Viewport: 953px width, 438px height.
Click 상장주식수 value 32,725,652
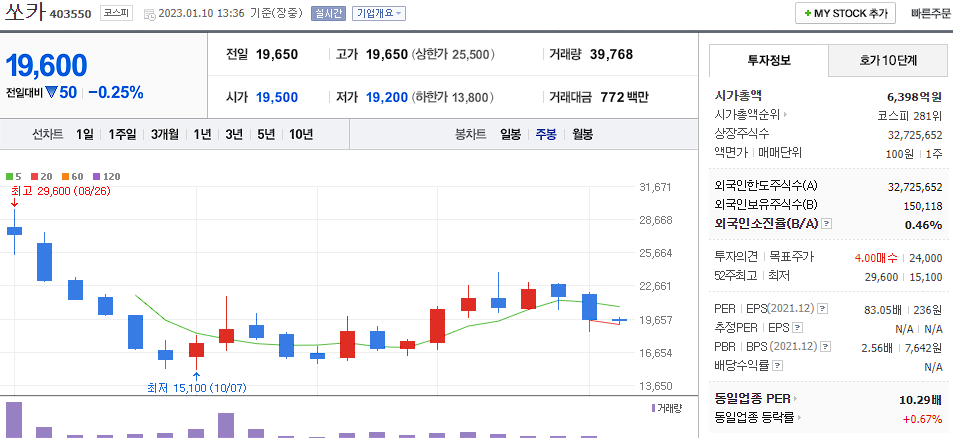[x=915, y=134]
